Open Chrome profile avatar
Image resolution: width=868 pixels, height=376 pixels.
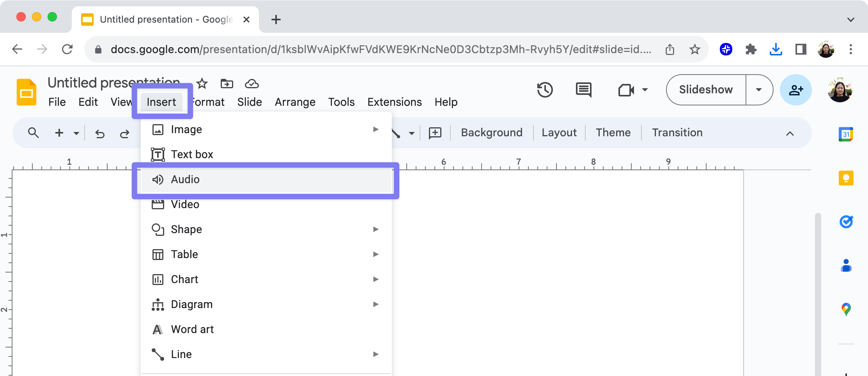(x=825, y=49)
